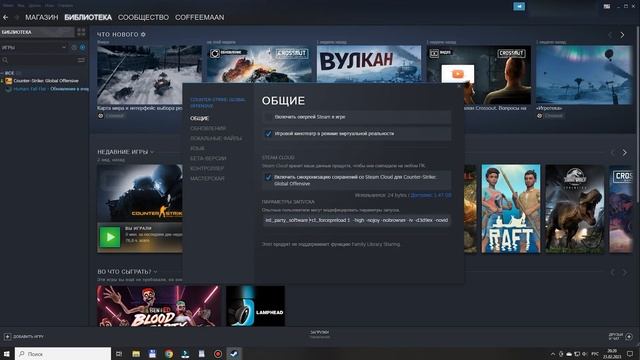This screenshot has width=640, height=360.
Task: Open Task View on the taskbar
Action: (119, 354)
